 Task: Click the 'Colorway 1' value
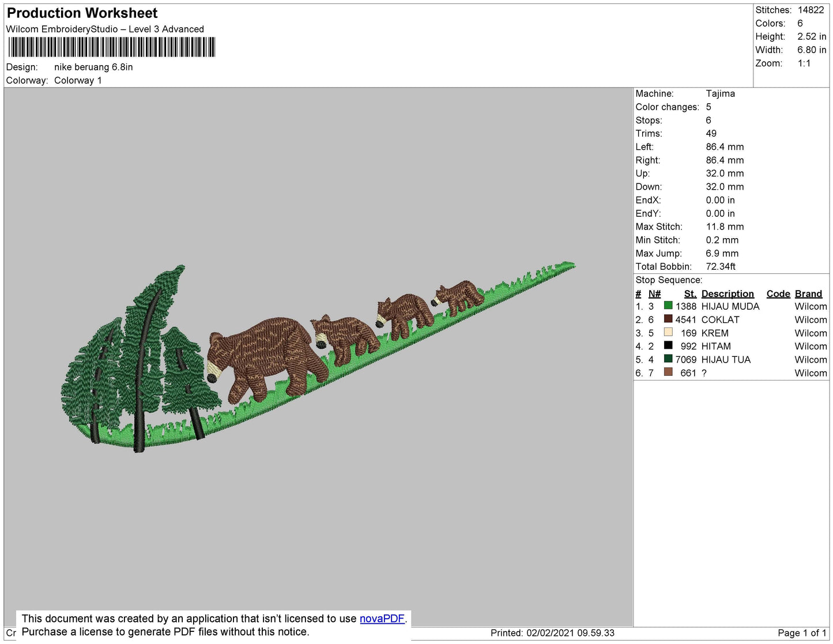[78, 81]
